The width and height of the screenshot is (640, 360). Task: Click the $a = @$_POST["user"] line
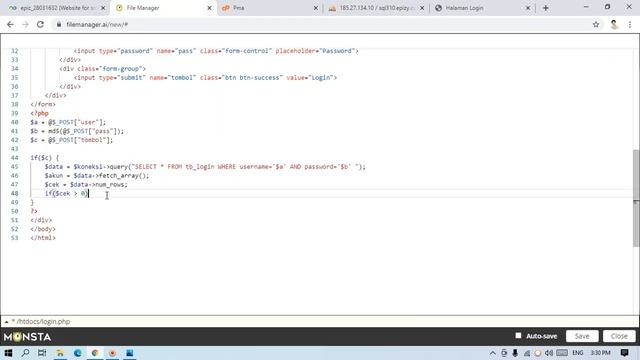pyautogui.click(x=68, y=122)
